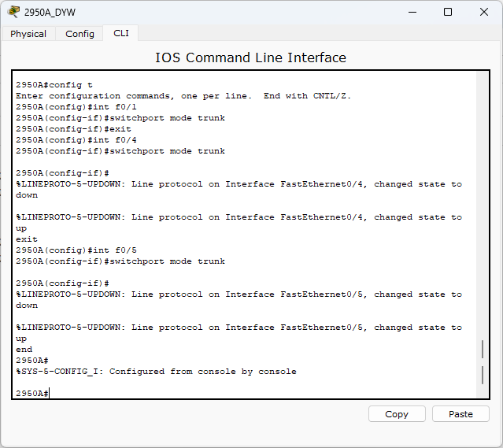Open the Config tab

(80, 34)
